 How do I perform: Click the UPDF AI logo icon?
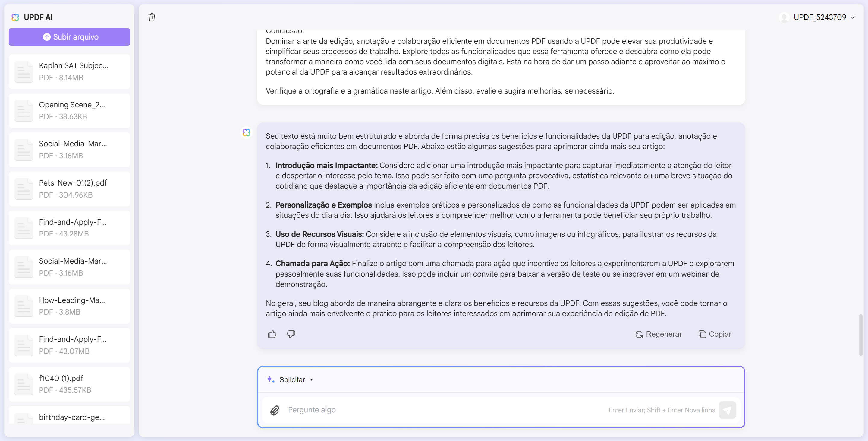(x=15, y=17)
